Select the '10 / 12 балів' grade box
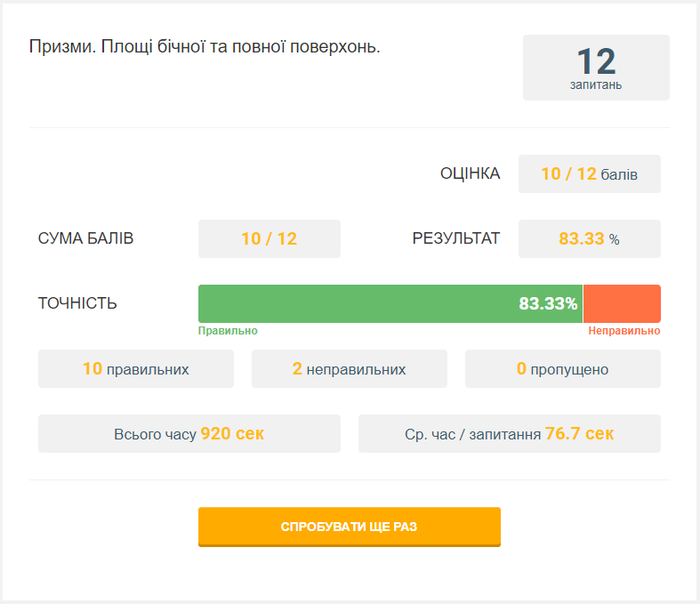Viewport: 700px width, 604px height. 589,173
